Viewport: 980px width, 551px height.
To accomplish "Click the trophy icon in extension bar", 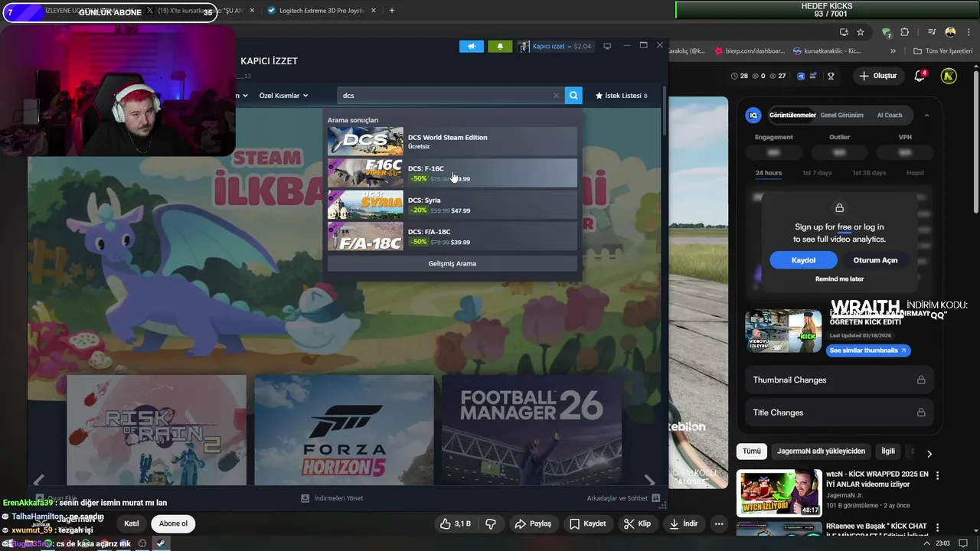I will click(x=831, y=76).
